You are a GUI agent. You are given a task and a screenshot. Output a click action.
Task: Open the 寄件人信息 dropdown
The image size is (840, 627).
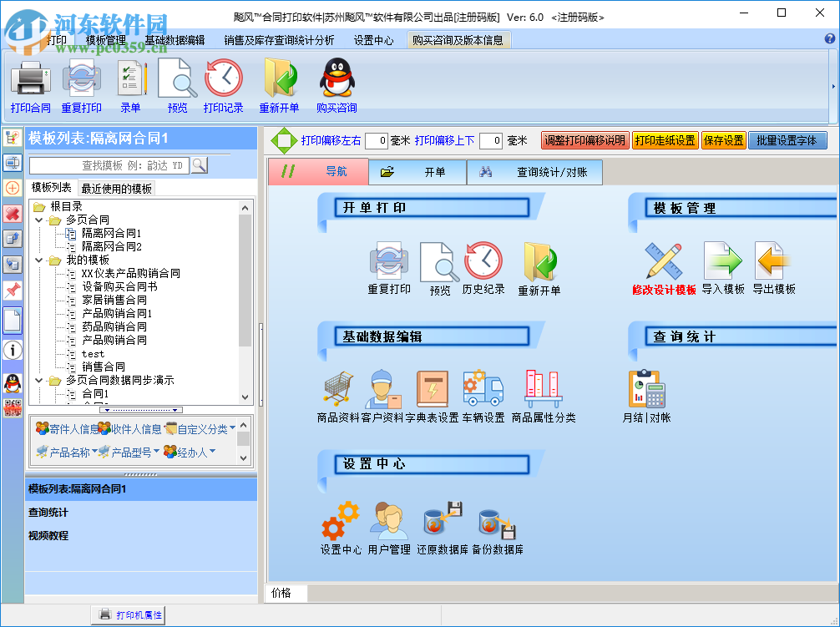(67, 428)
